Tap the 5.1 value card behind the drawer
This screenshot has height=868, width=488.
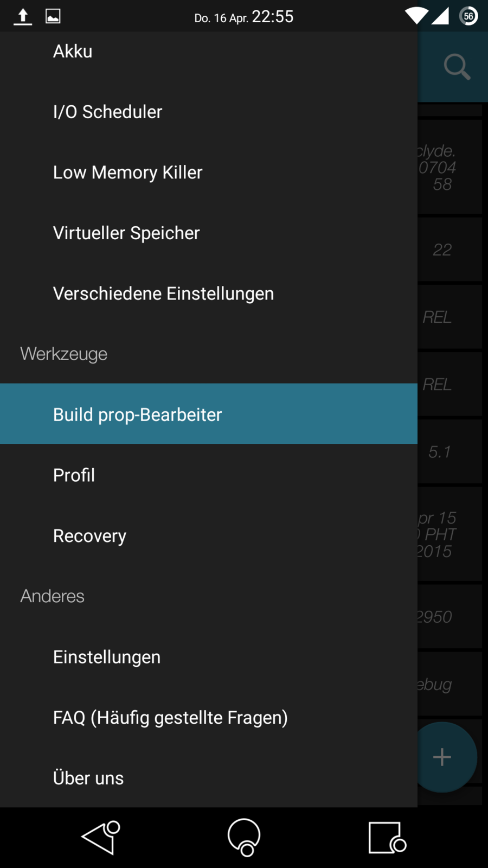(450, 451)
